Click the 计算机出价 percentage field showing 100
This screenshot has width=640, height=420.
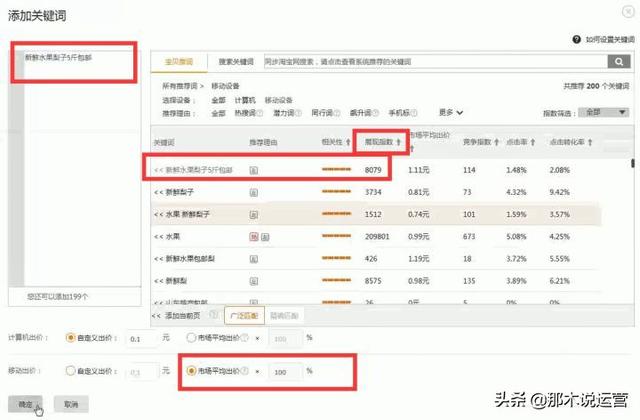[285, 338]
